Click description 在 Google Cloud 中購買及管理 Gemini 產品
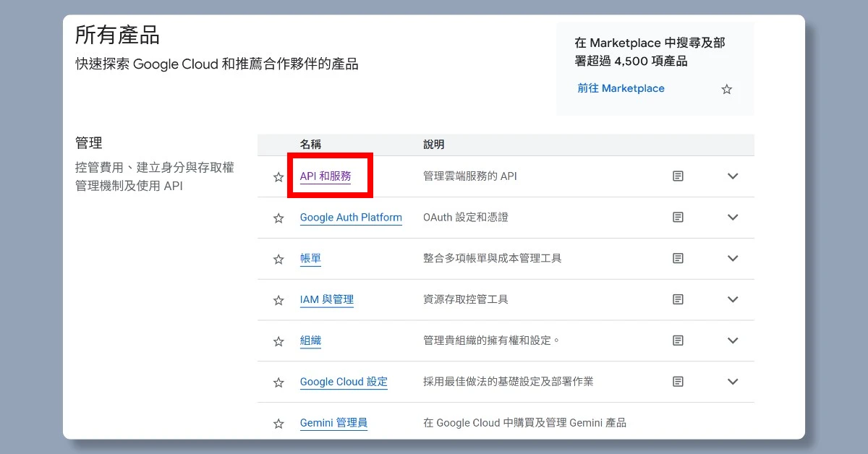 (524, 423)
